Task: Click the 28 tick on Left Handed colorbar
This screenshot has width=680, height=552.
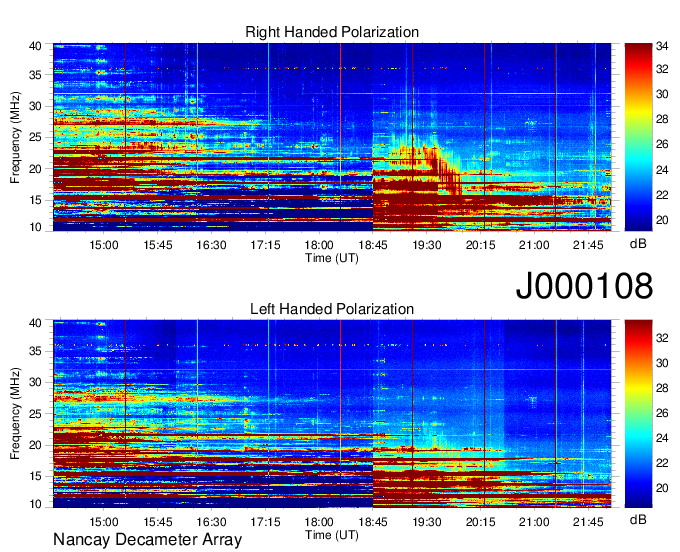Action: (x=662, y=388)
